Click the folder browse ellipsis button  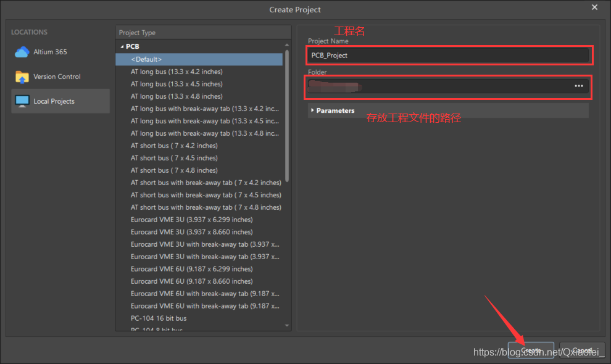coord(578,86)
